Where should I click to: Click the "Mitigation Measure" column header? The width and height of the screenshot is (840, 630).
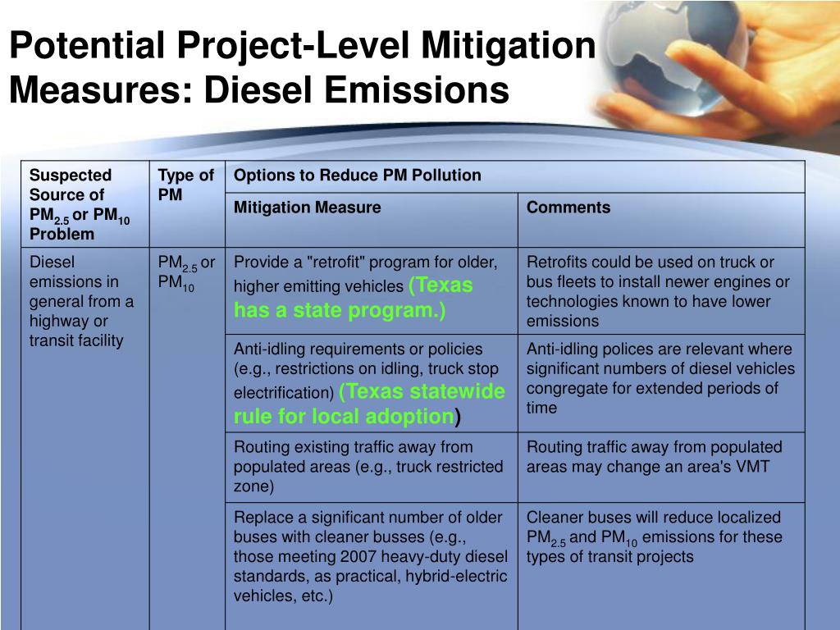tap(372, 220)
